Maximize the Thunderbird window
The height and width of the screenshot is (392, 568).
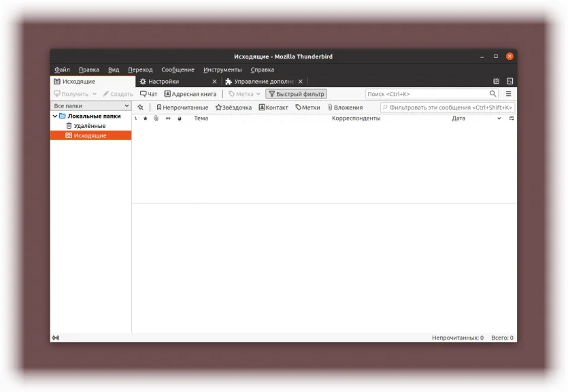click(x=495, y=56)
